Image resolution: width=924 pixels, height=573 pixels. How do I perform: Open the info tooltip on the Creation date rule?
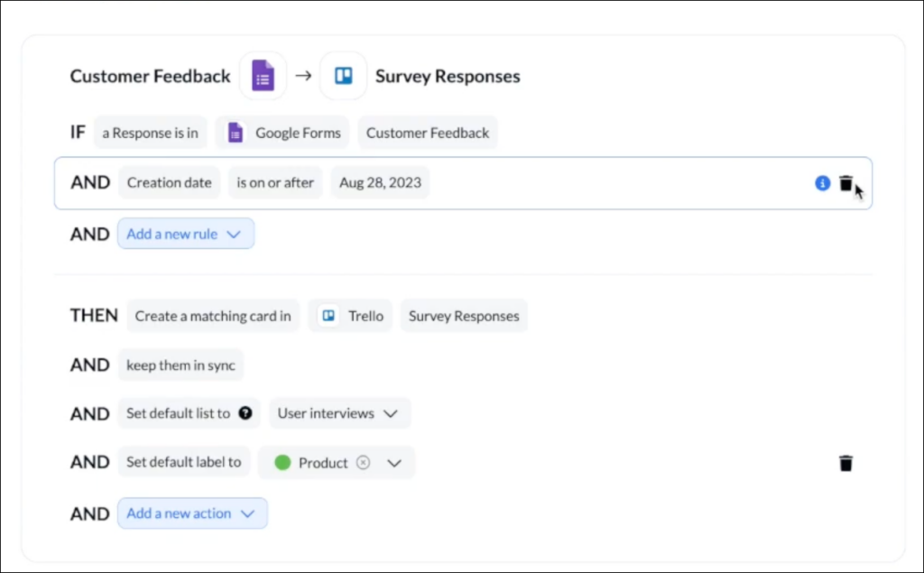(x=821, y=182)
